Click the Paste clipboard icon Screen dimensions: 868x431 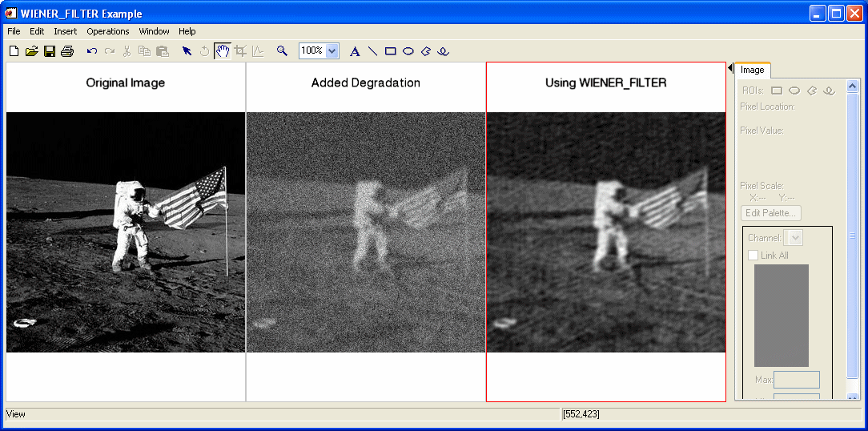pyautogui.click(x=163, y=51)
